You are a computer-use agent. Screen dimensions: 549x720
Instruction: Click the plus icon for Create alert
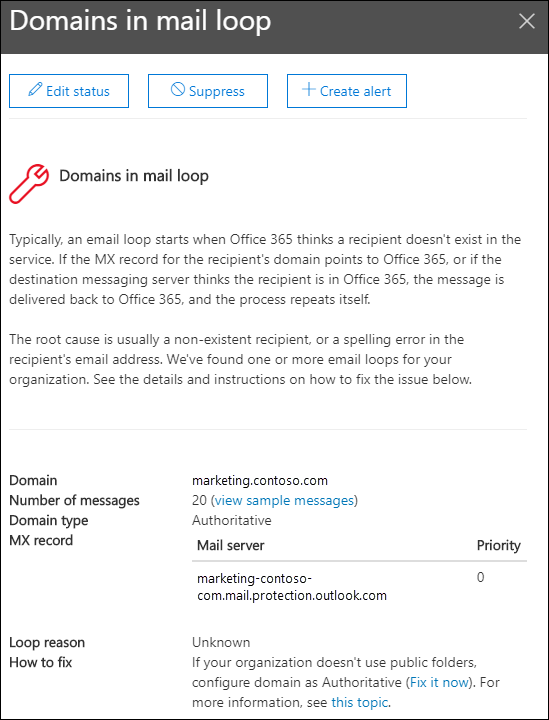point(309,90)
